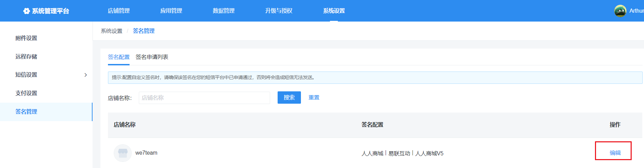Open 远程存储 in the sidebar
The image size is (644, 168).
[x=26, y=56]
